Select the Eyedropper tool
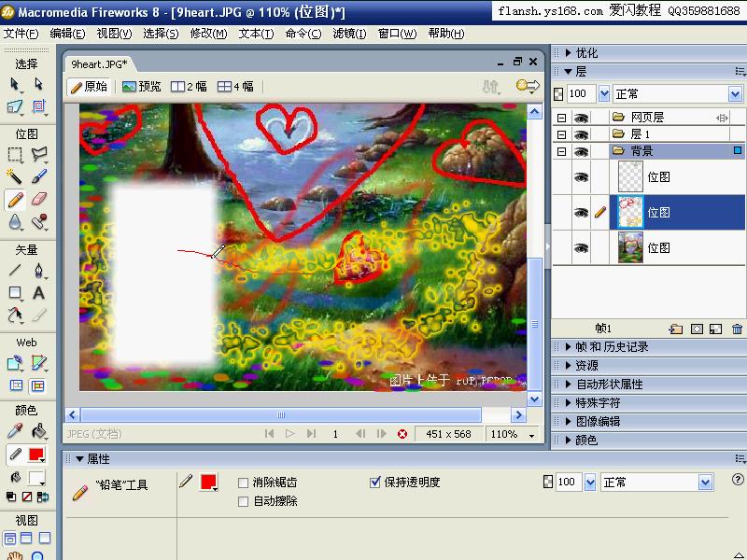The width and height of the screenshot is (747, 560). pyautogui.click(x=15, y=431)
